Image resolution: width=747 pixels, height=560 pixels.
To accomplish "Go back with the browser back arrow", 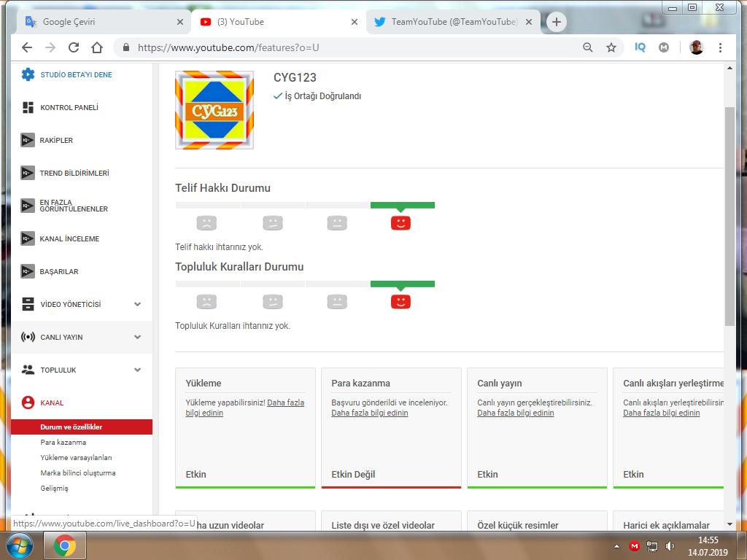I will (x=27, y=47).
